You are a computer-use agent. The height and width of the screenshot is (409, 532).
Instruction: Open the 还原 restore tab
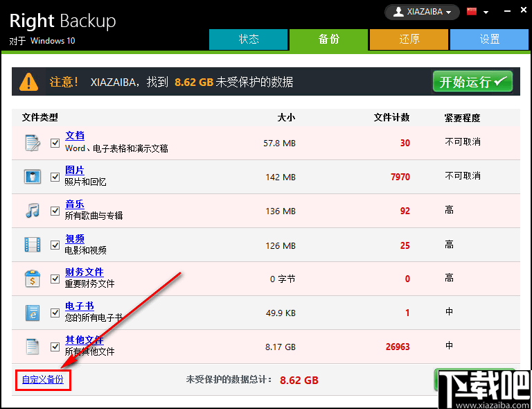[409, 40]
